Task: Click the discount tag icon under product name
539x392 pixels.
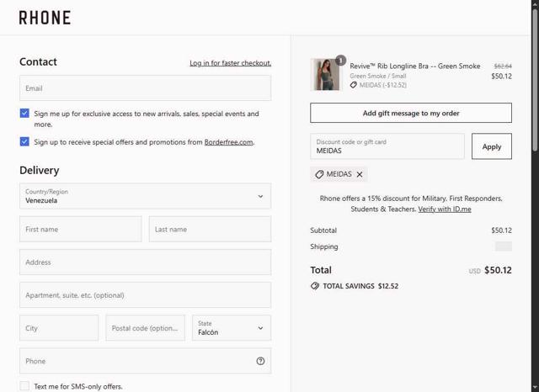Action: click(x=354, y=85)
